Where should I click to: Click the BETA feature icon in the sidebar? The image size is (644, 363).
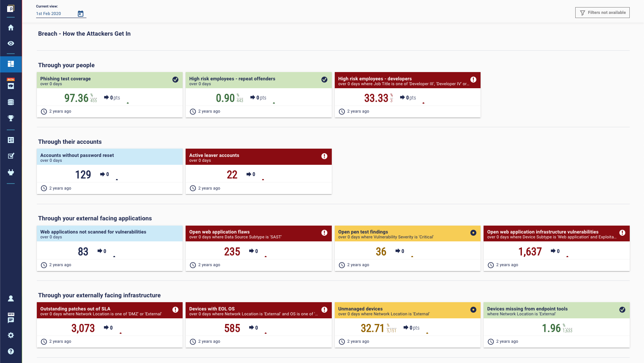point(11,85)
